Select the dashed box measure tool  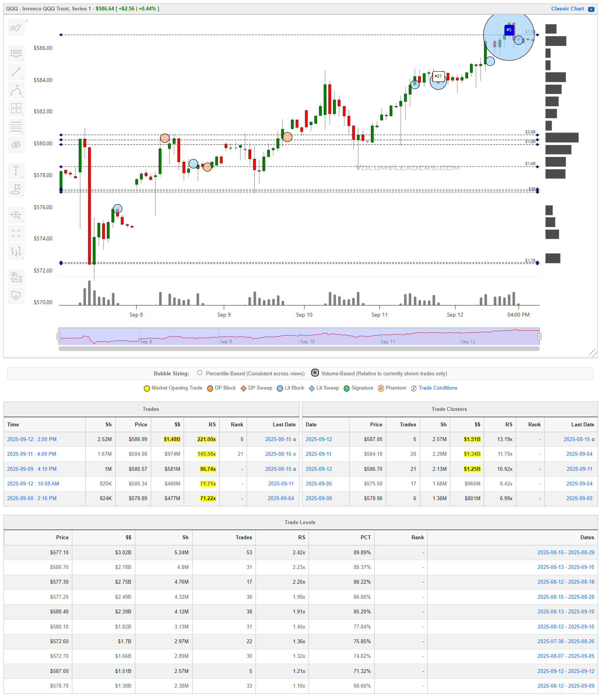16,108
